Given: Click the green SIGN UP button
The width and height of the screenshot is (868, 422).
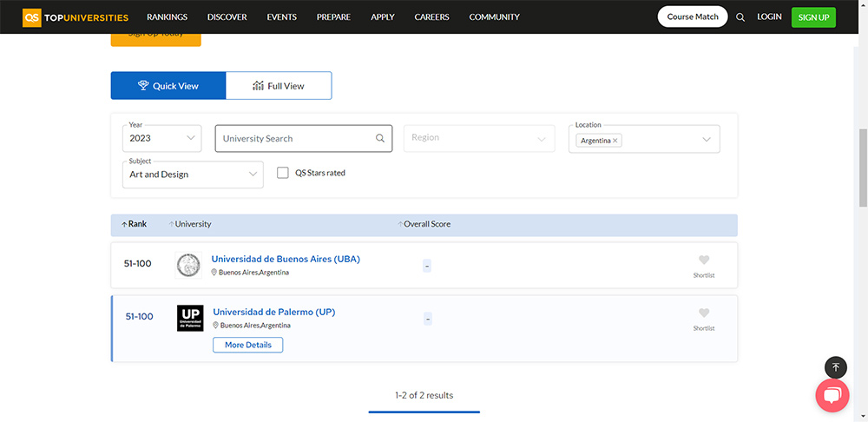Looking at the screenshot, I should [x=814, y=17].
